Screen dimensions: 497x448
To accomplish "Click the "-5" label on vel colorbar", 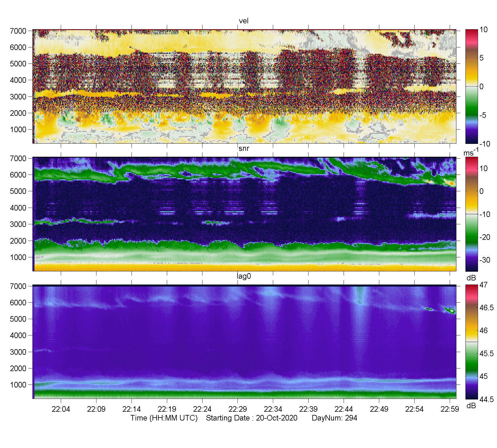I will [483, 115].
